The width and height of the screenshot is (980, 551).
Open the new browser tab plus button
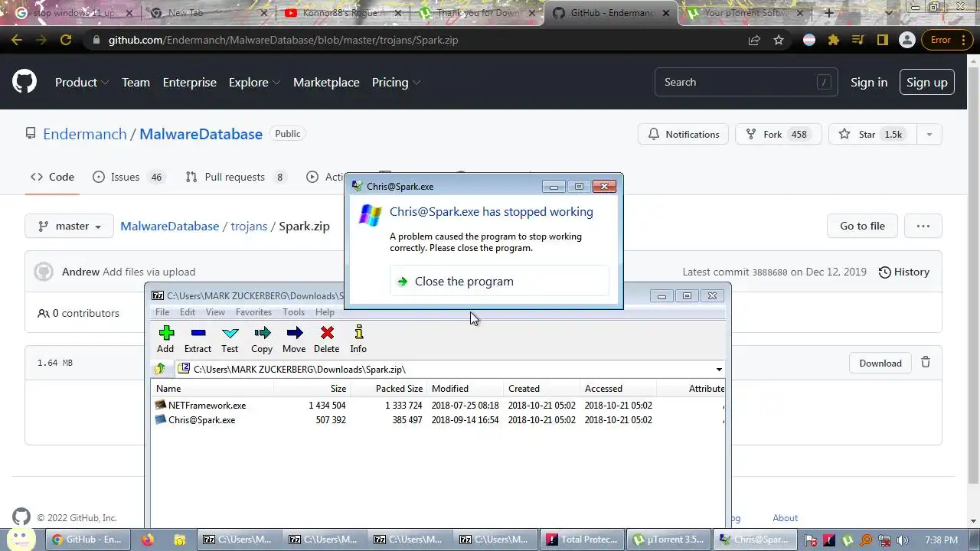click(829, 13)
